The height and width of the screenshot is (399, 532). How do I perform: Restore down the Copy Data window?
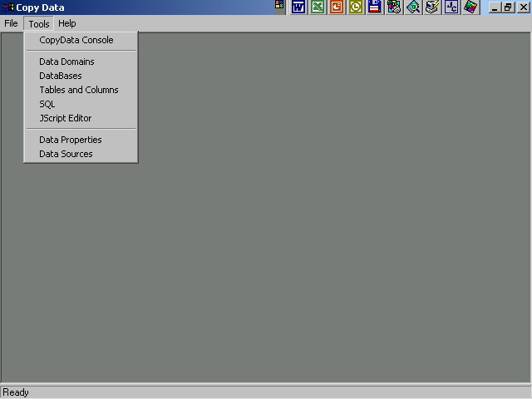(508, 7)
